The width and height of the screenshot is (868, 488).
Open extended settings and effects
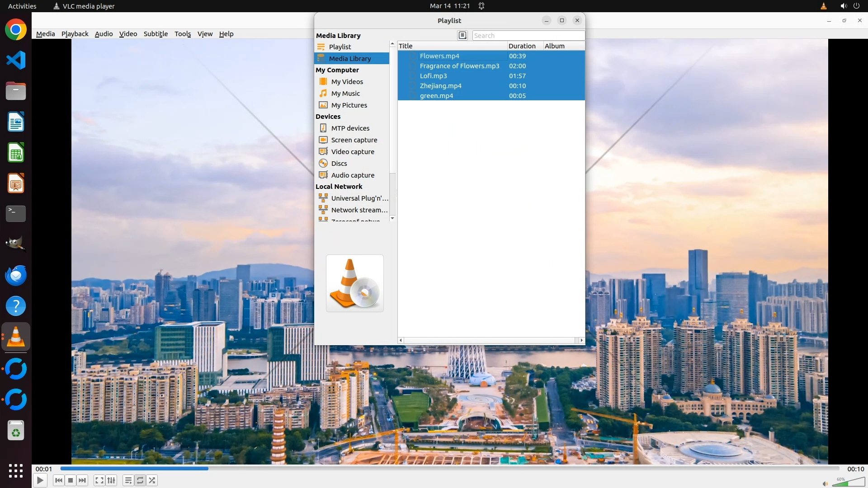coord(111,480)
